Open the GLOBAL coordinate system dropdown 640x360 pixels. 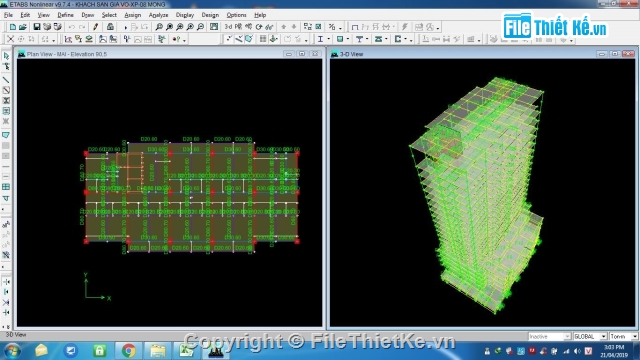590,336
